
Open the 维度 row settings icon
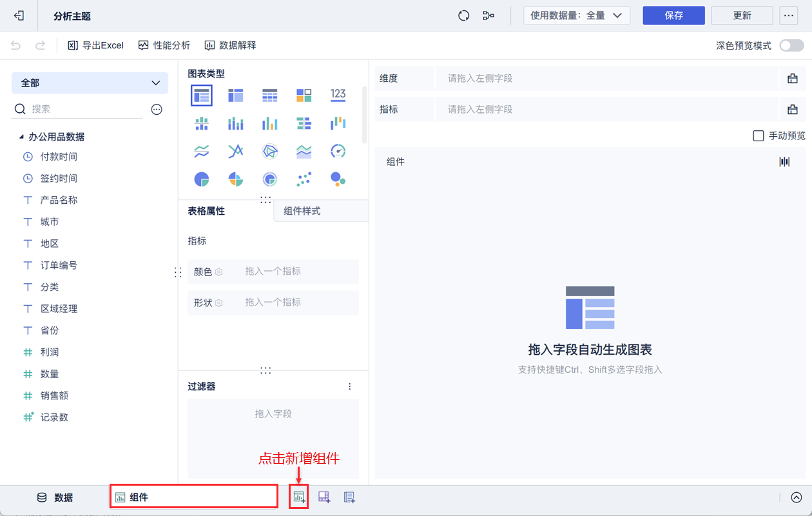point(793,79)
